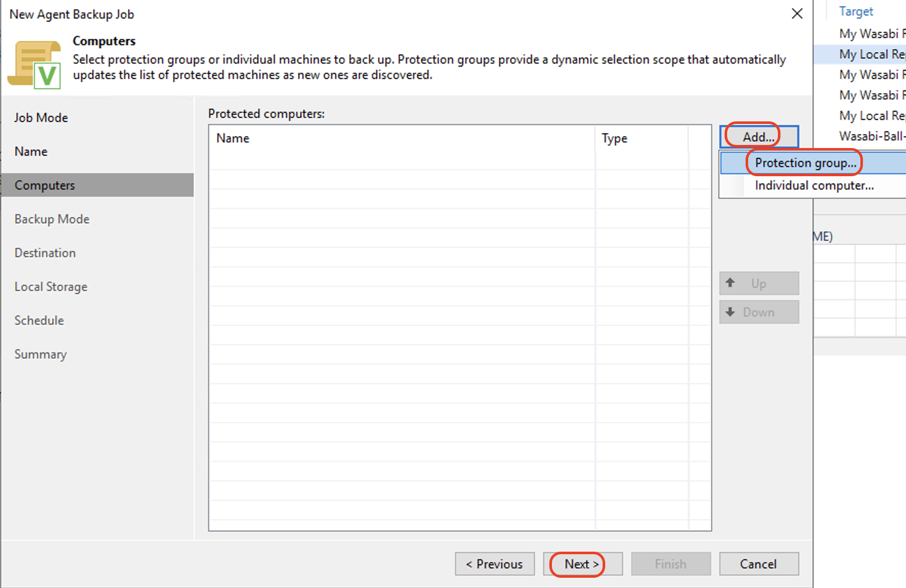
Task: Click the disabled Up button
Action: [x=759, y=283]
